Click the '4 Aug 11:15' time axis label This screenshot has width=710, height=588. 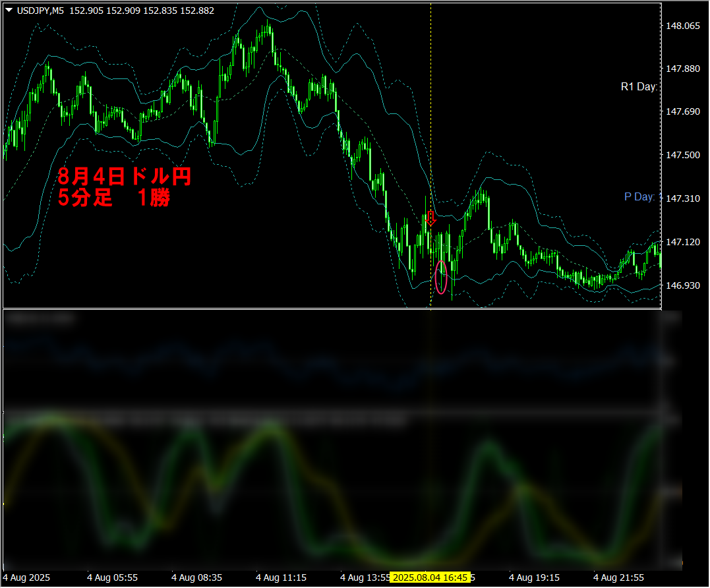(x=281, y=577)
